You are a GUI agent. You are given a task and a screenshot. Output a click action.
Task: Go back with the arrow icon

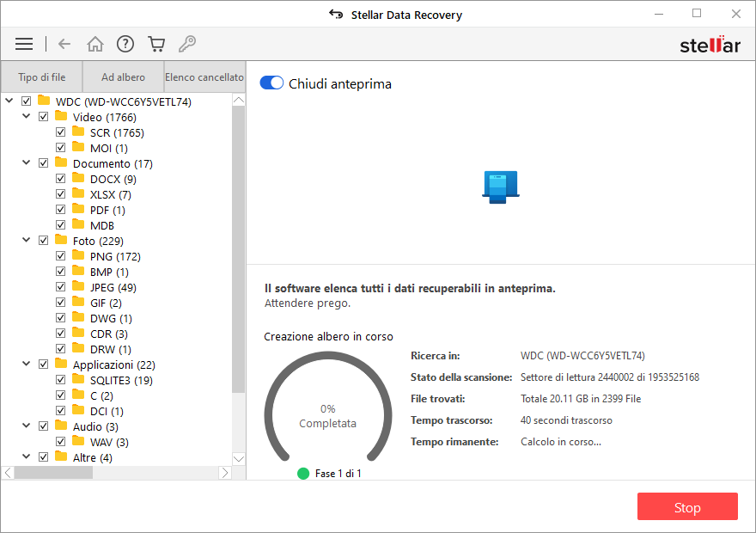64,44
